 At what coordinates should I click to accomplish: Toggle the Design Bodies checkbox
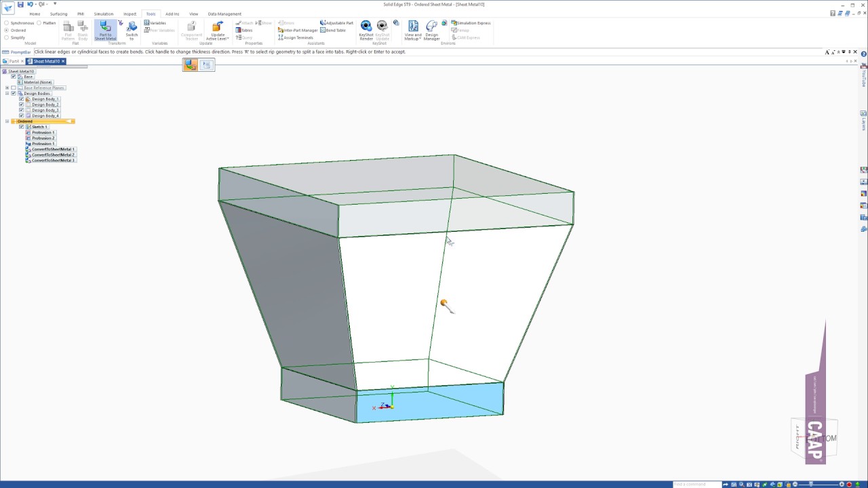coord(13,94)
